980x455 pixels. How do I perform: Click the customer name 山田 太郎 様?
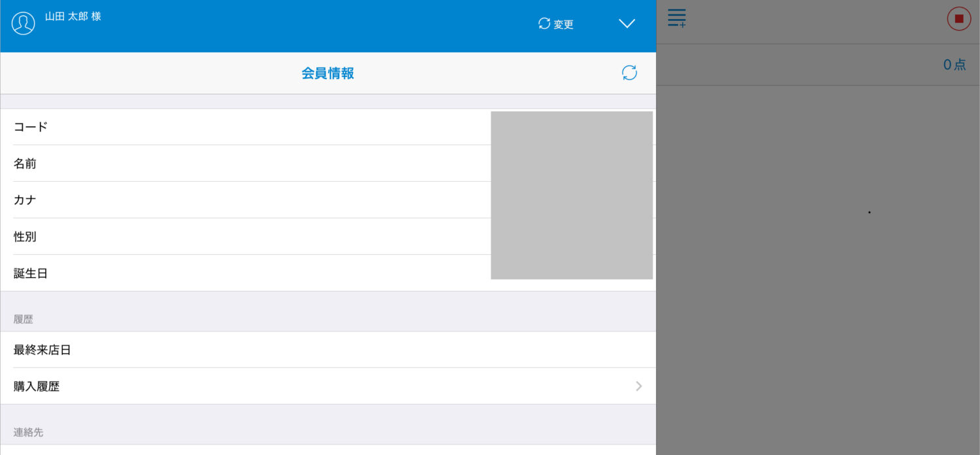(73, 18)
